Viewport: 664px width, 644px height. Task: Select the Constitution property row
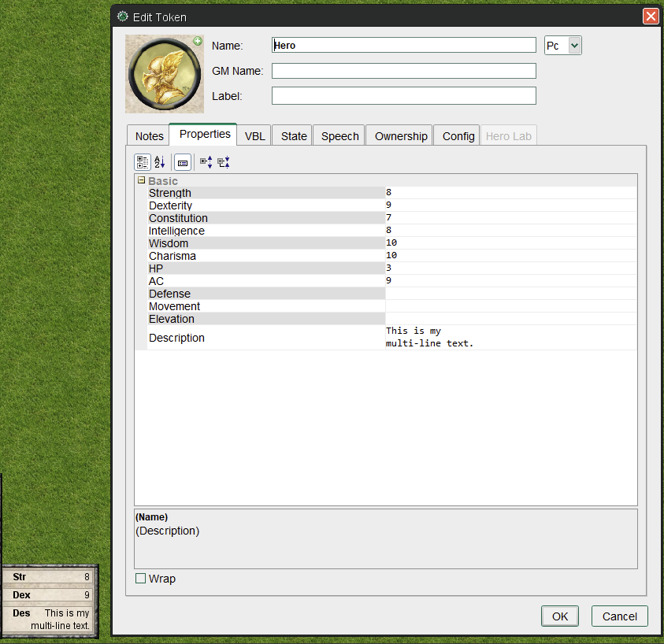(392, 218)
